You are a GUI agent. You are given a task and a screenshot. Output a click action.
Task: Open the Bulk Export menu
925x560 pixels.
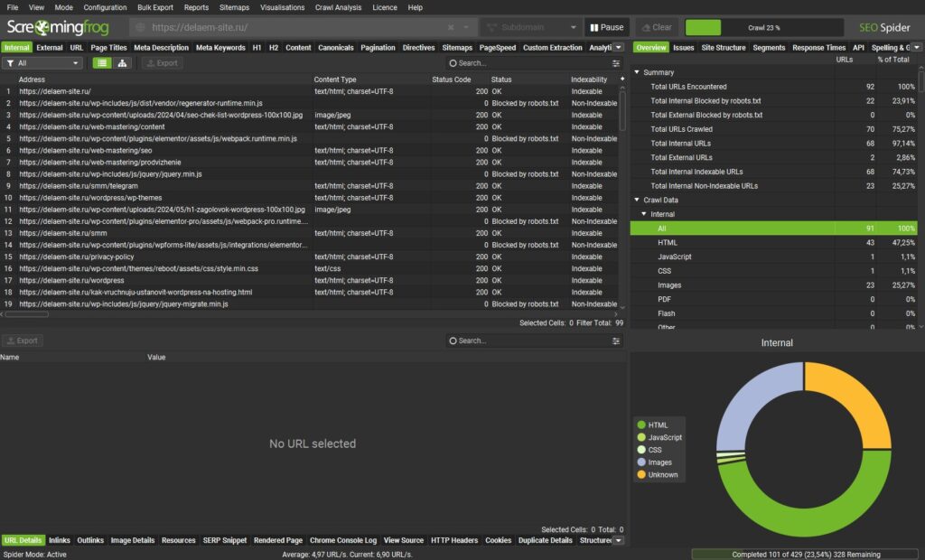click(x=155, y=7)
